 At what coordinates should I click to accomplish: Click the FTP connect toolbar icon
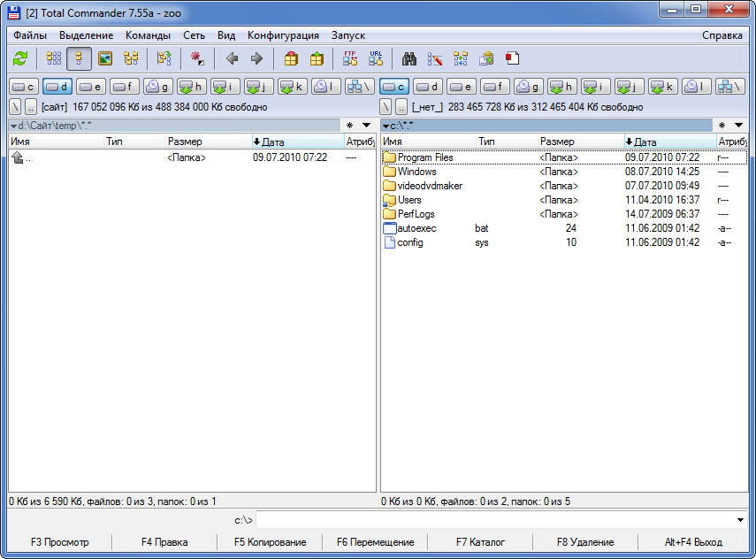pos(350,59)
